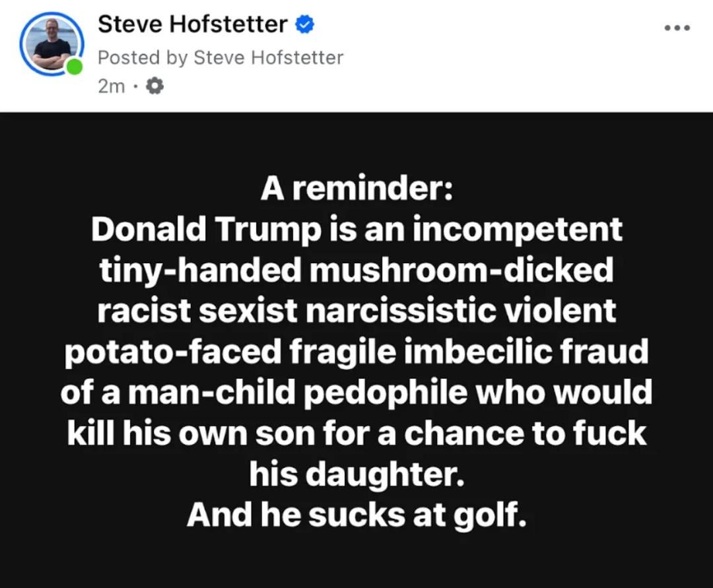Click the "A reminder:" line of the post
The image size is (713, 588).
[356, 189]
